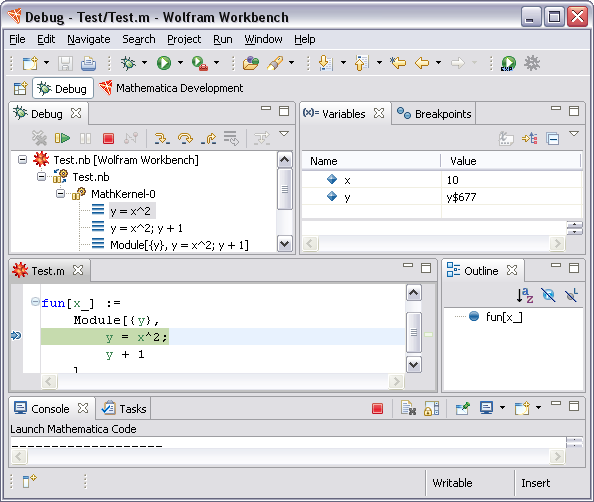
Task: Maximize the Outline view
Action: coord(574,268)
